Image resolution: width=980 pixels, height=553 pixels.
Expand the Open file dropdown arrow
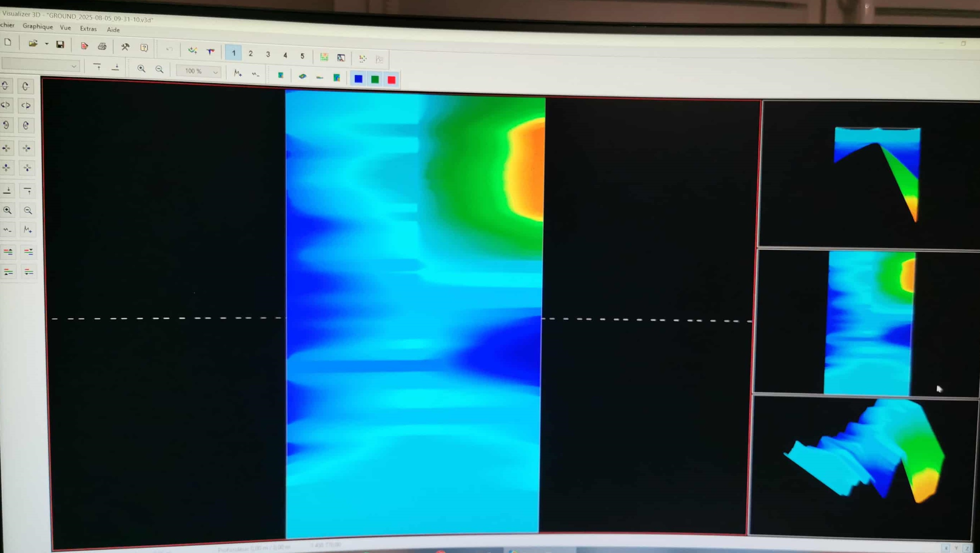tap(47, 44)
